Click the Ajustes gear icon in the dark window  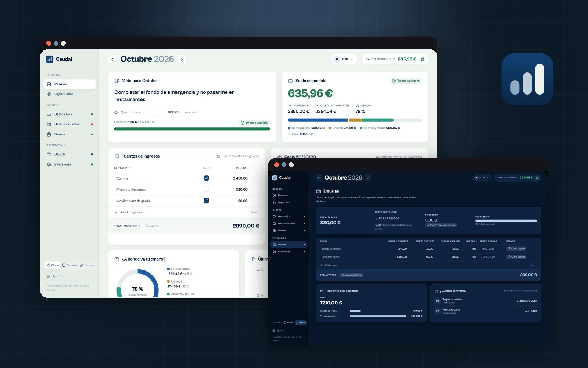click(x=274, y=330)
